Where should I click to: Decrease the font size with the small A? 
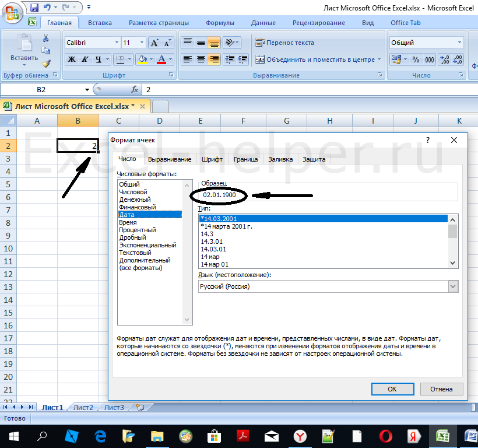click(167, 43)
